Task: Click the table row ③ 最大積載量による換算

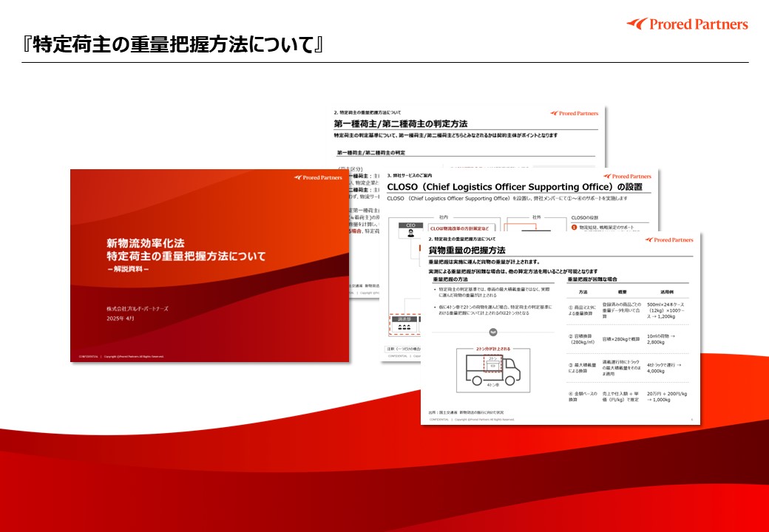Action: (628, 368)
